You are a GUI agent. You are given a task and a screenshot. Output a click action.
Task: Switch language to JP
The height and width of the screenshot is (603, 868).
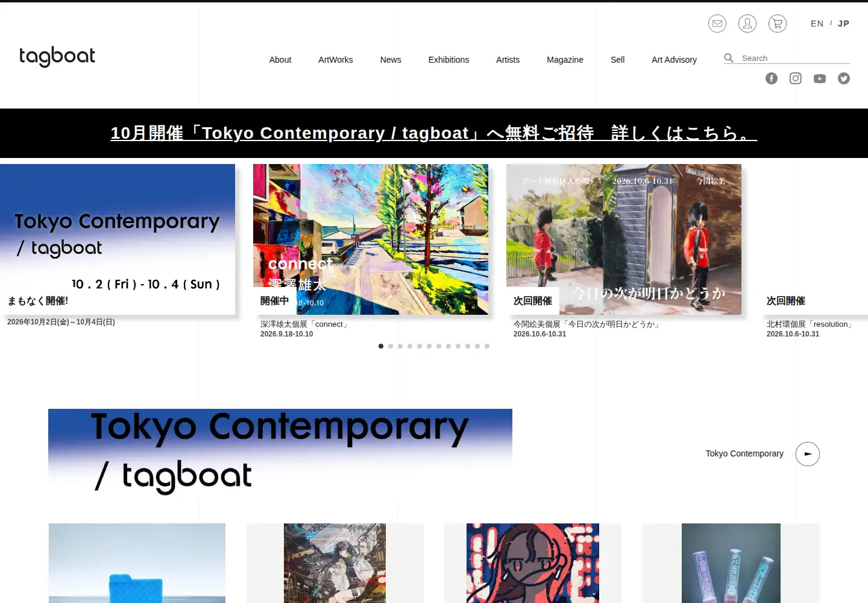point(843,24)
